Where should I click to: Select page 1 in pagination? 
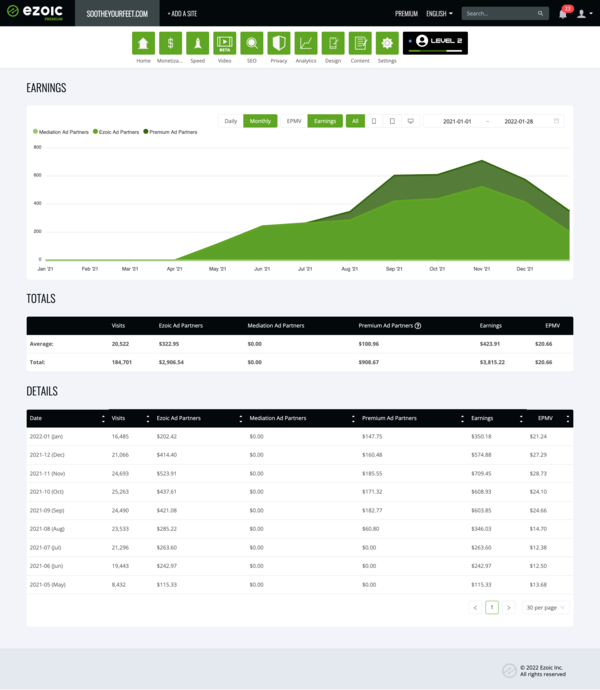(492, 608)
